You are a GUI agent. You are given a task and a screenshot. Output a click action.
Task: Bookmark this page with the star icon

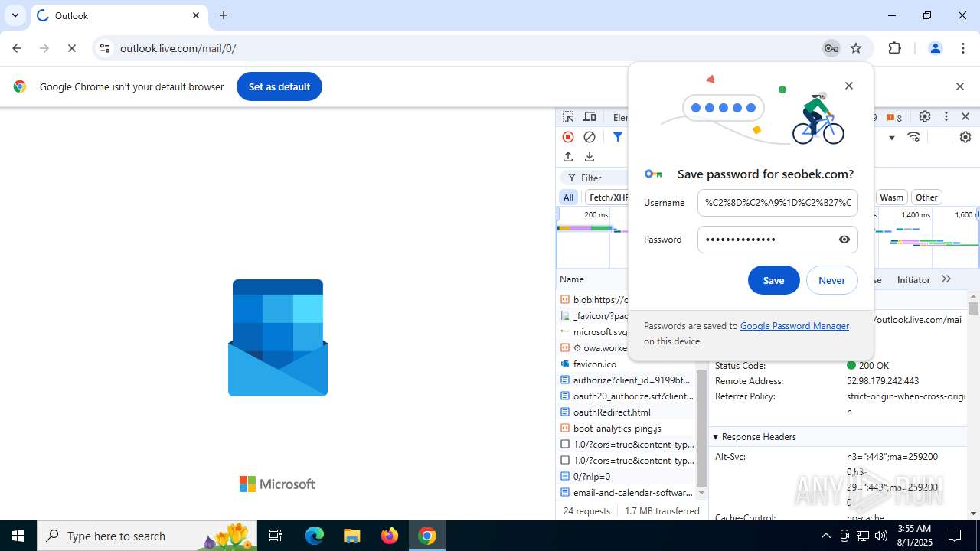click(x=856, y=48)
